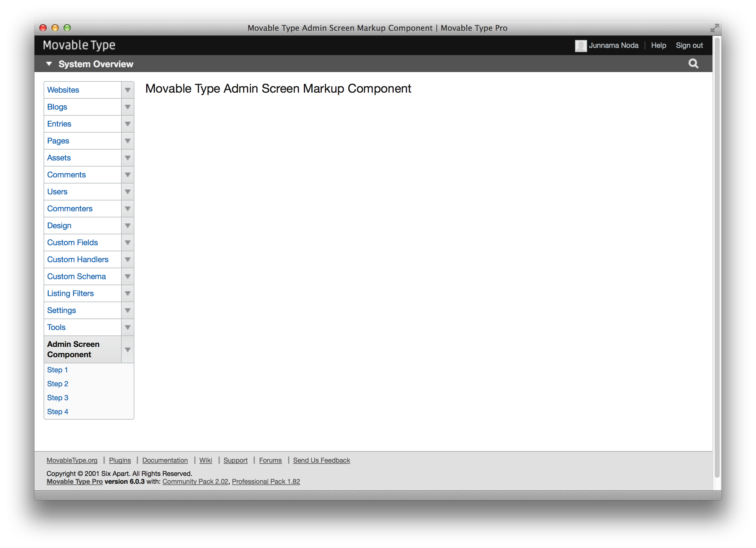Click the search magnifier icon
756x548 pixels.
click(693, 63)
